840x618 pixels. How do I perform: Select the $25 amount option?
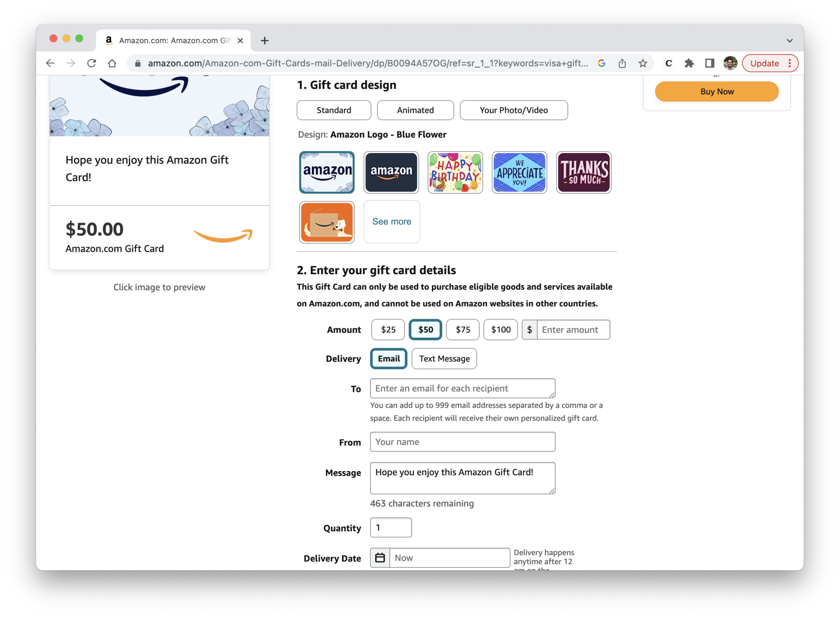tap(388, 330)
